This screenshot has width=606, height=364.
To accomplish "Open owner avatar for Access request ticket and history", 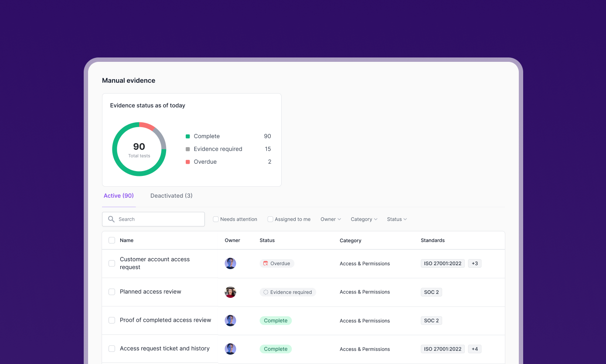I will pyautogui.click(x=230, y=349).
